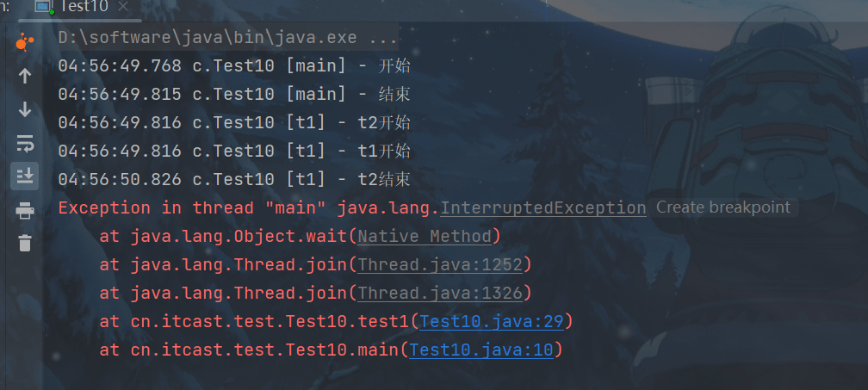Screen dimensions: 868x390
Task: Clear all console output with trash icon
Action: [x=24, y=243]
